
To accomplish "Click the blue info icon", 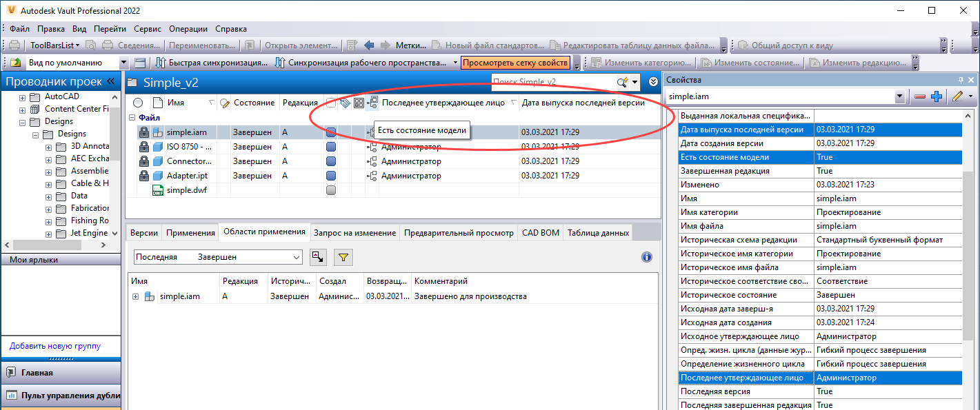I will click(646, 257).
